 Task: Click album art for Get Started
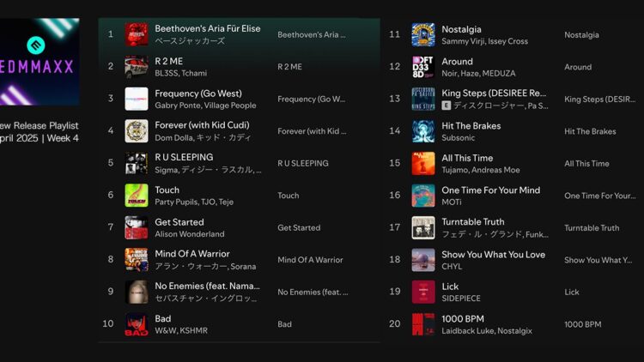click(137, 227)
